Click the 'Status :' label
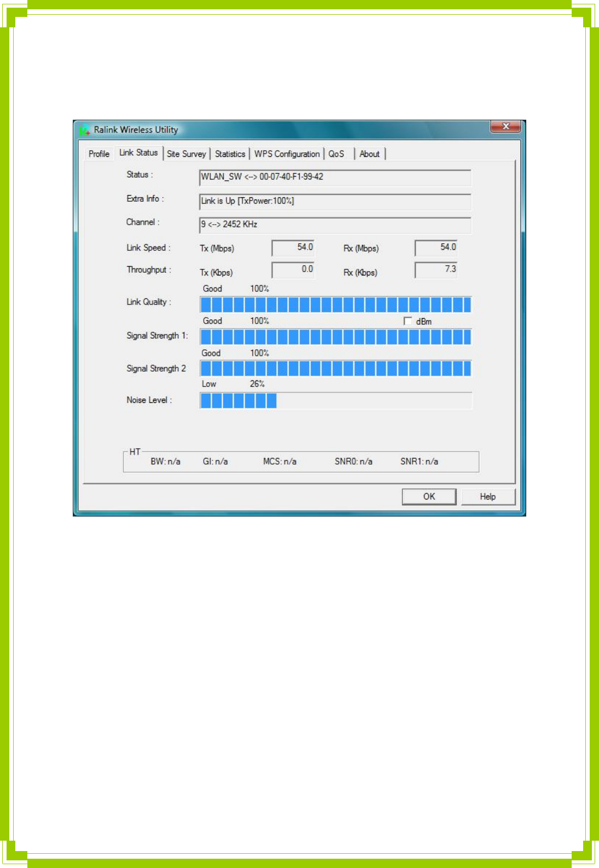599x868 pixels. pos(139,174)
